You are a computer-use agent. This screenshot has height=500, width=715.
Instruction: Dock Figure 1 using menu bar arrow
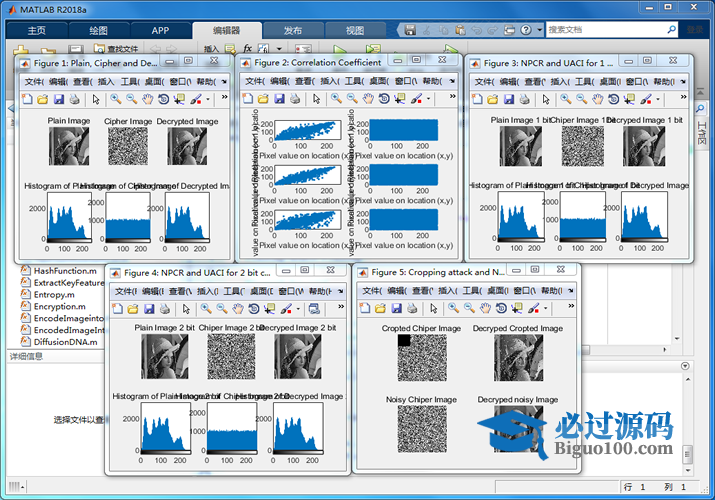coord(224,82)
